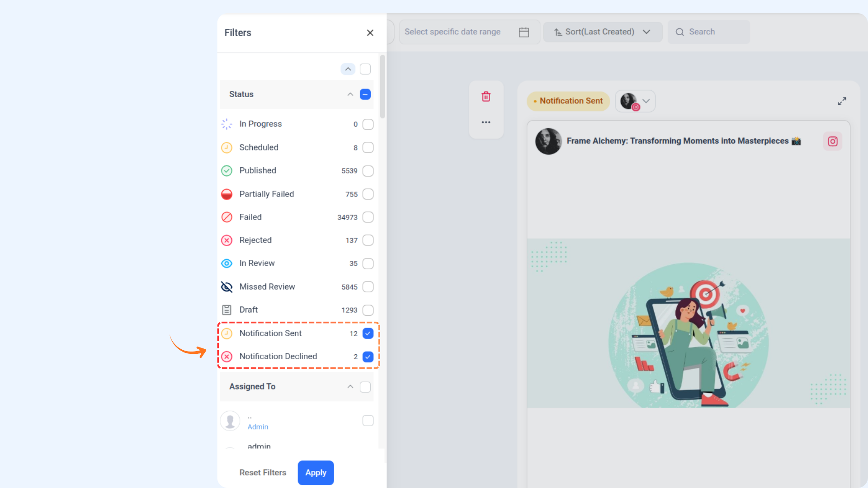868x488 pixels.
Task: Open the calendar date picker icon
Action: pyautogui.click(x=524, y=32)
